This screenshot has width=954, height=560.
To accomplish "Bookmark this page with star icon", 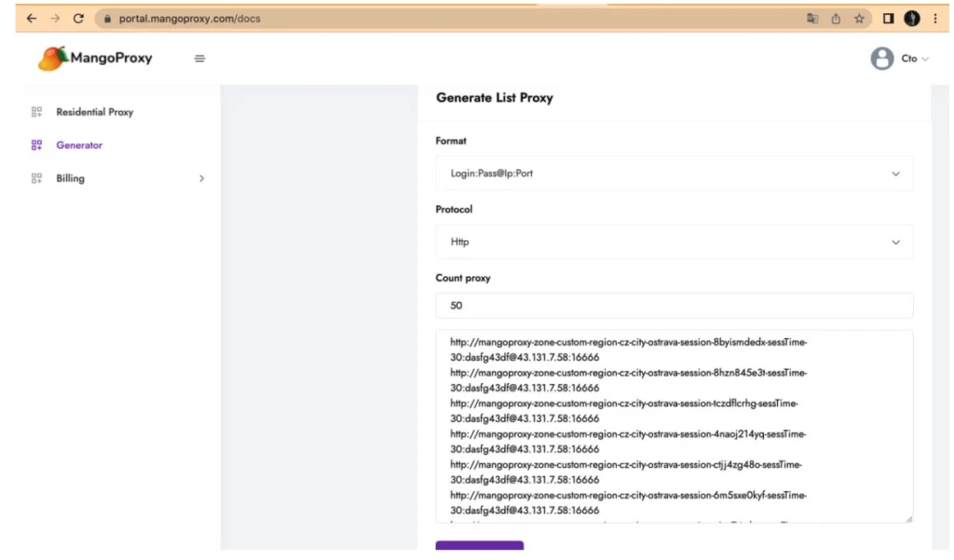I will (859, 19).
